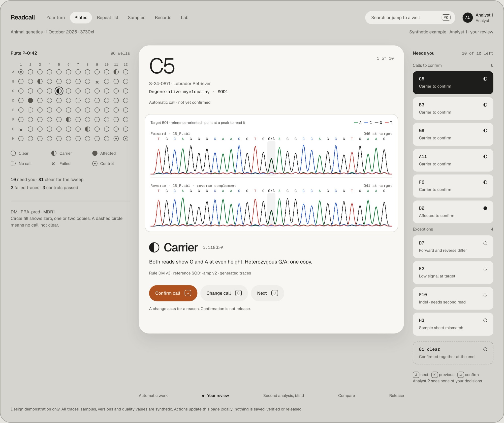Click the Release stage label

click(x=396, y=396)
